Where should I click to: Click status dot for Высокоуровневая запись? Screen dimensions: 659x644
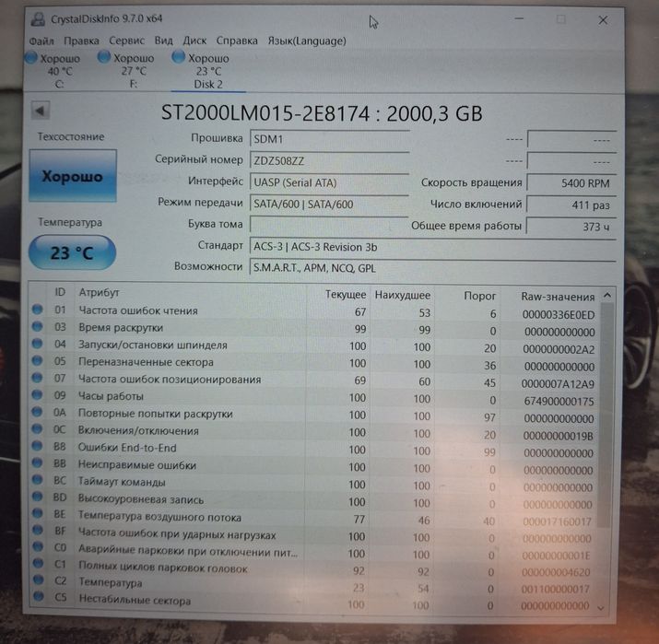tap(38, 497)
